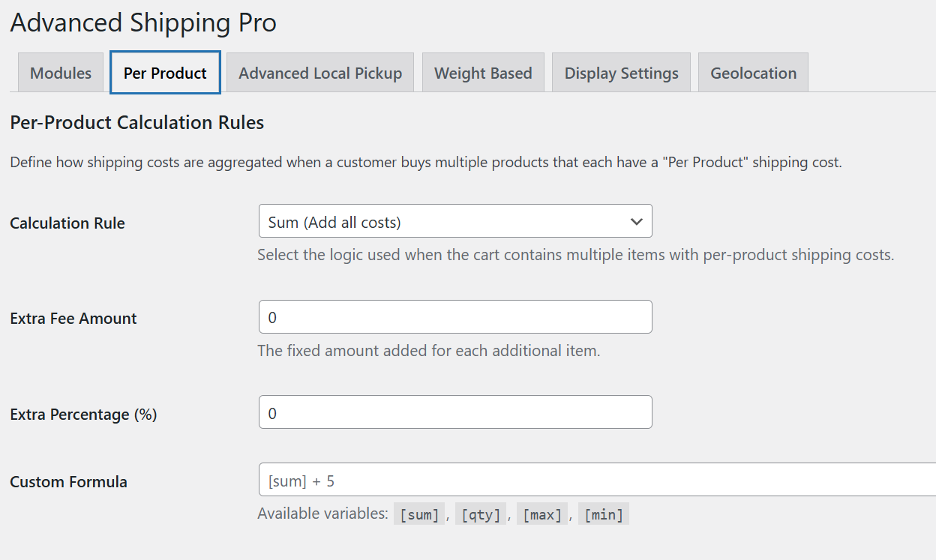
Task: Click the Extra Fee Amount label
Action: [73, 318]
